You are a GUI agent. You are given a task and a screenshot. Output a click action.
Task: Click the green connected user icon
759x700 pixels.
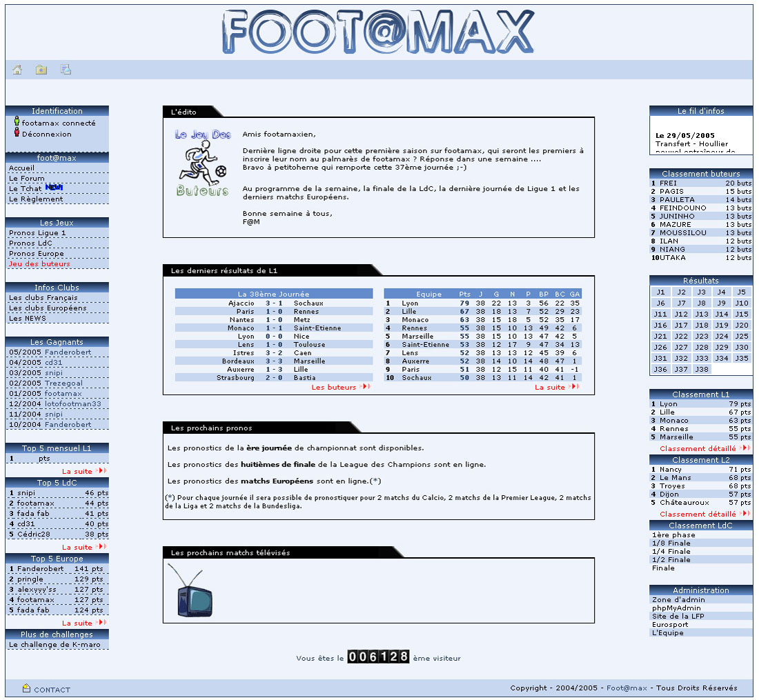click(x=17, y=122)
